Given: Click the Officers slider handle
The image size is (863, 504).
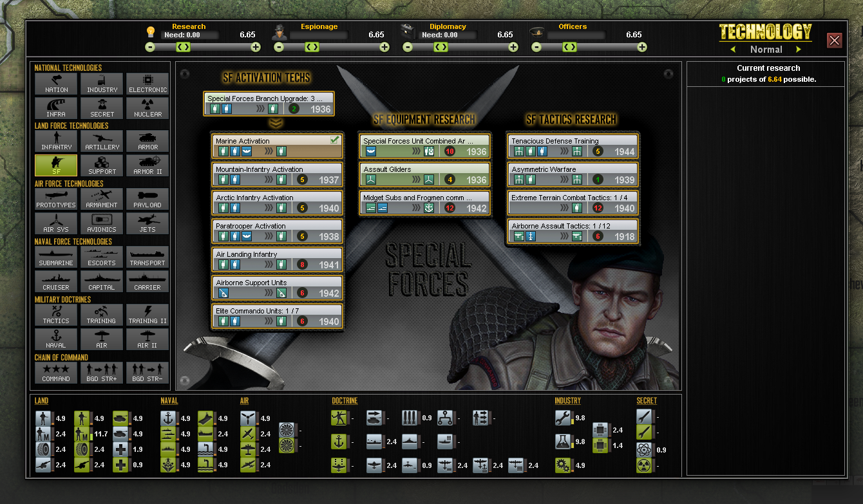Looking at the screenshot, I should click(x=570, y=47).
